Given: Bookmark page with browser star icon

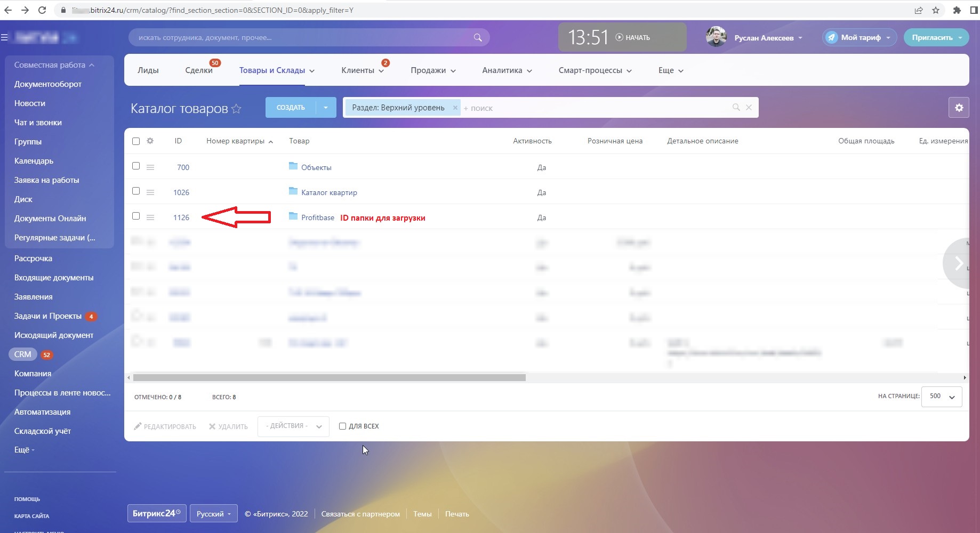Looking at the screenshot, I should (x=936, y=10).
